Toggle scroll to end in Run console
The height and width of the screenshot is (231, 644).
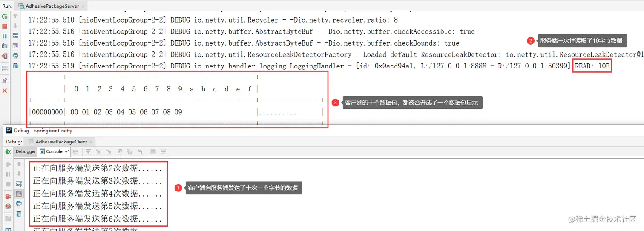(x=15, y=46)
